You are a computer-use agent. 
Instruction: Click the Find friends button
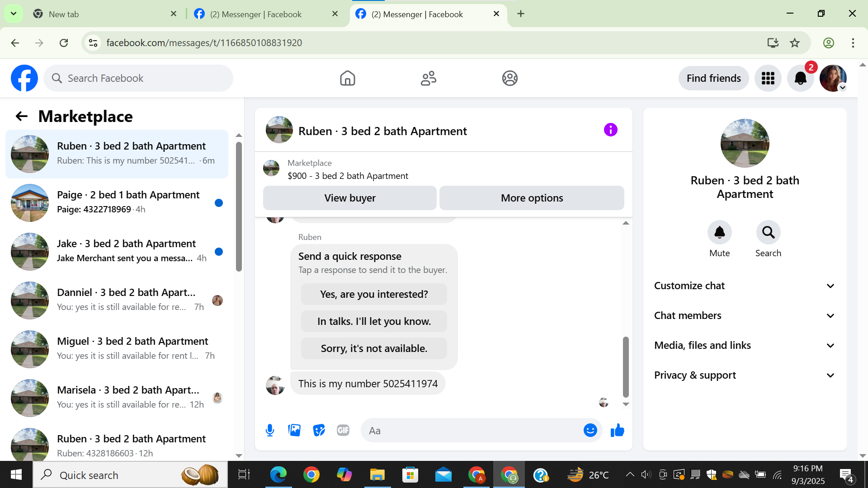[713, 78]
